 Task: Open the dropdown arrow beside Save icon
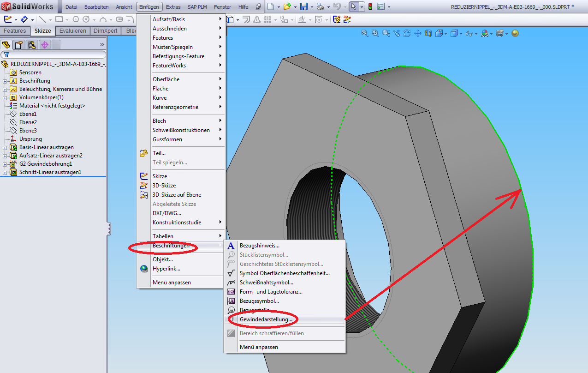click(x=311, y=7)
